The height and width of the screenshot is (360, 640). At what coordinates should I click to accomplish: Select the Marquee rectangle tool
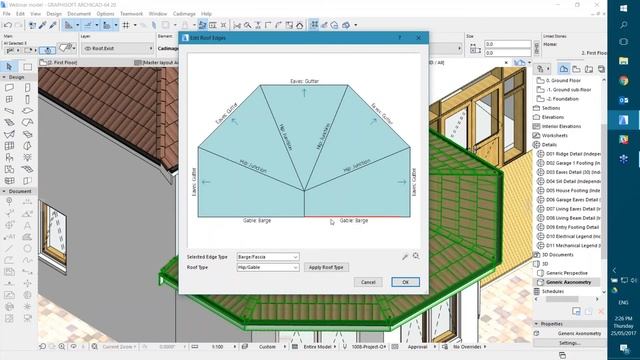27,66
